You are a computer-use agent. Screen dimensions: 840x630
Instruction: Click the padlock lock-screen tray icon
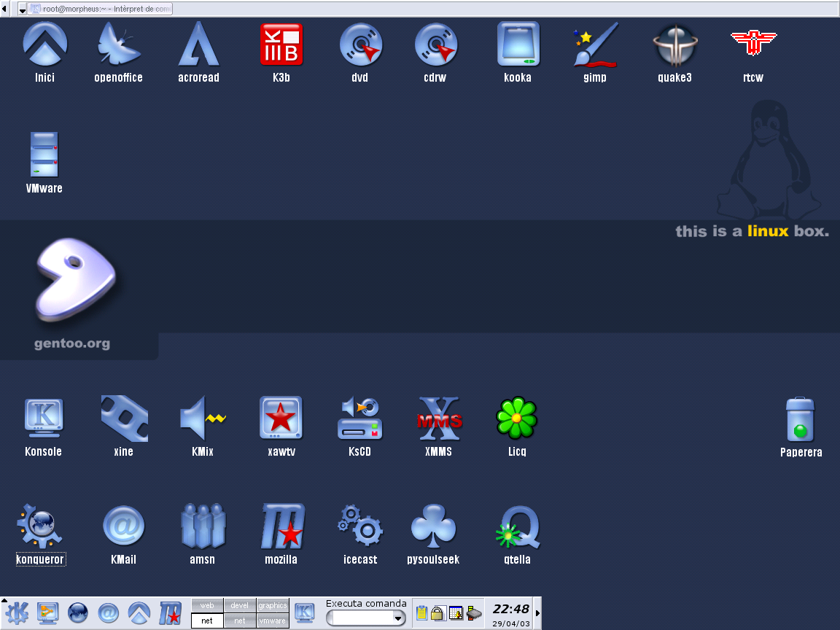437,613
